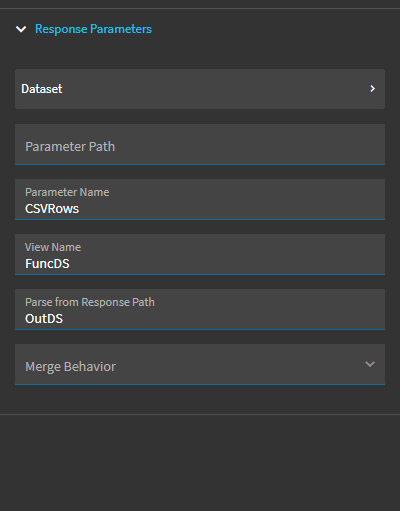Click the Merge Behavior dropdown arrow
The height and width of the screenshot is (511, 400).
point(370,364)
